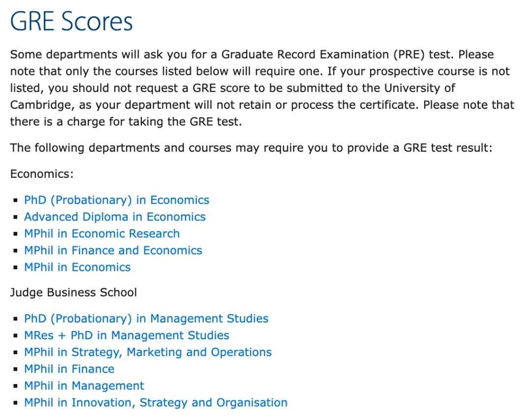The height and width of the screenshot is (420, 532).
Task: Open the MPhil in Economics link
Action: [x=77, y=267]
